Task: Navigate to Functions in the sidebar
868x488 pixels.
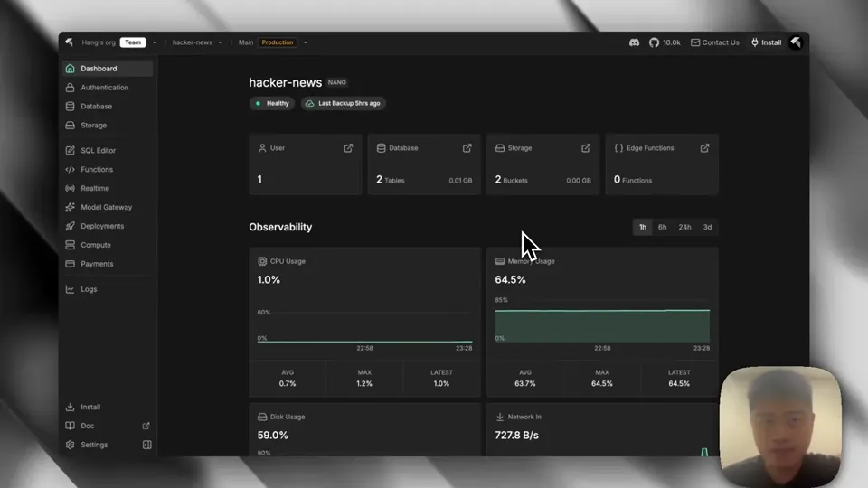Action: point(108,169)
